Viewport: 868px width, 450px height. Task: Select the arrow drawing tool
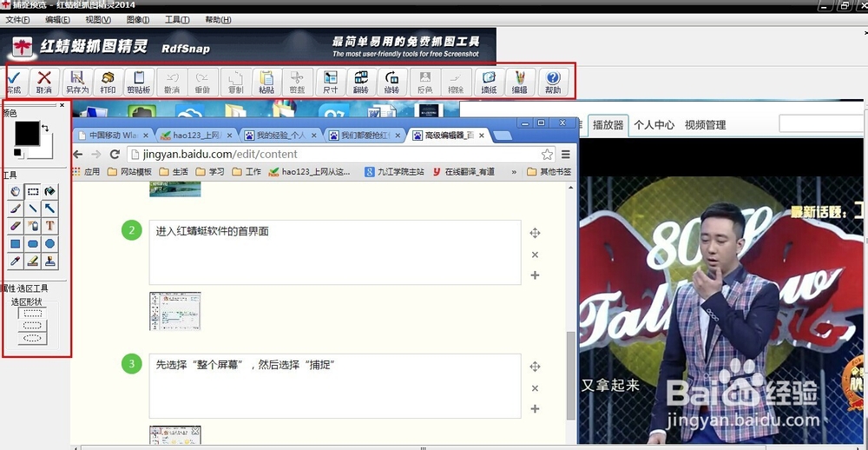coord(50,208)
